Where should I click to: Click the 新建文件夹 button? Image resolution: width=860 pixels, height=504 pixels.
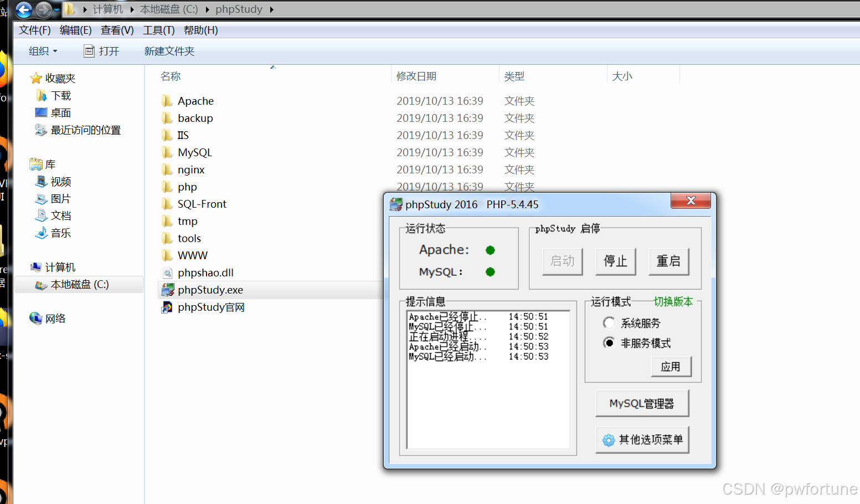[x=169, y=51]
